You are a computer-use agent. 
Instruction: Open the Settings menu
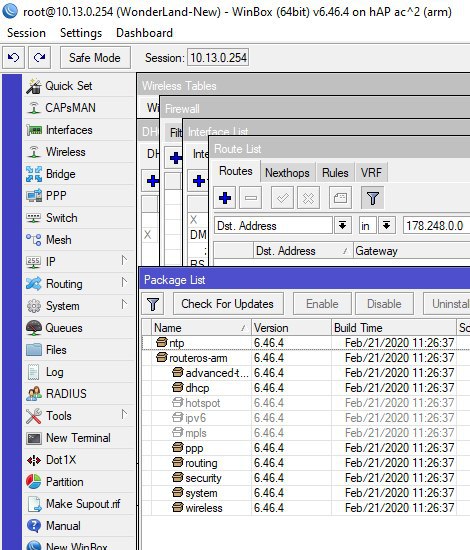point(81,33)
